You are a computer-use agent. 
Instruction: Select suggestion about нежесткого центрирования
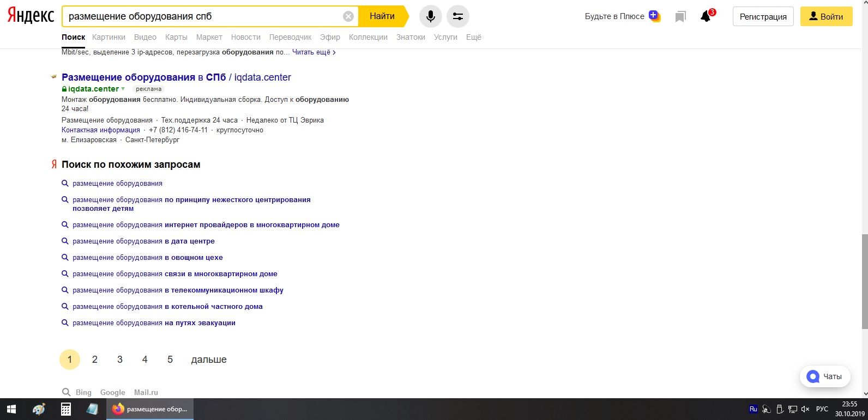coord(191,204)
